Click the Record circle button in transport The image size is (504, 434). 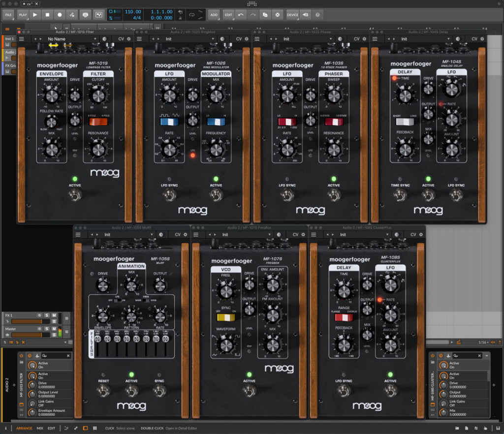pos(60,15)
